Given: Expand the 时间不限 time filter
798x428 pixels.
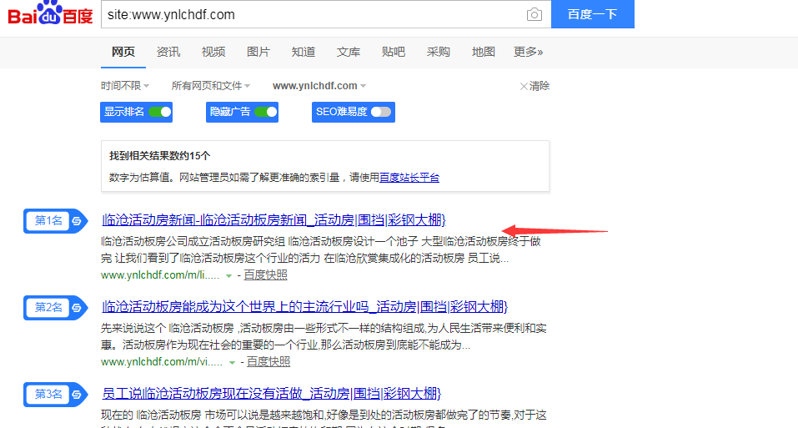Looking at the screenshot, I should tap(125, 85).
